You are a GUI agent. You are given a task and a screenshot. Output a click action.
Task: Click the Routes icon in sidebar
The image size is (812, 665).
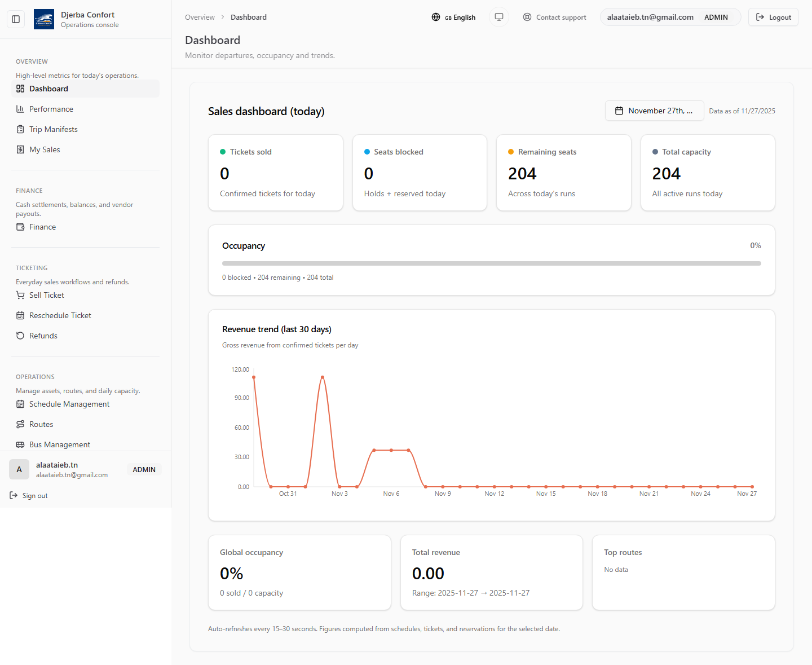point(20,424)
